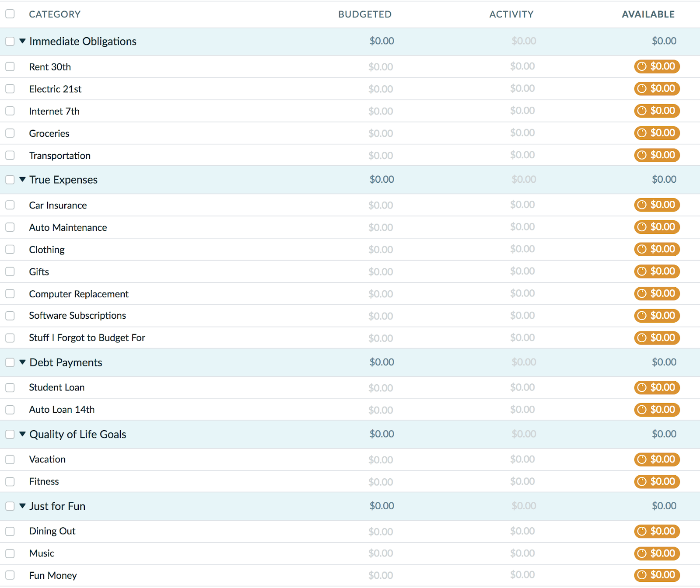Screen dimensions: 700x588
Task: Select the Car Insurance checkbox
Action: [x=10, y=205]
